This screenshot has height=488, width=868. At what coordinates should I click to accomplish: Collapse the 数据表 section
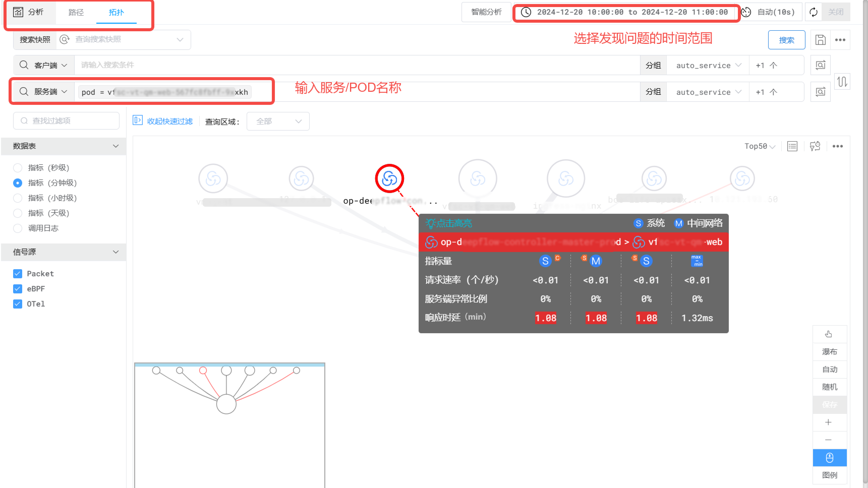(x=115, y=146)
